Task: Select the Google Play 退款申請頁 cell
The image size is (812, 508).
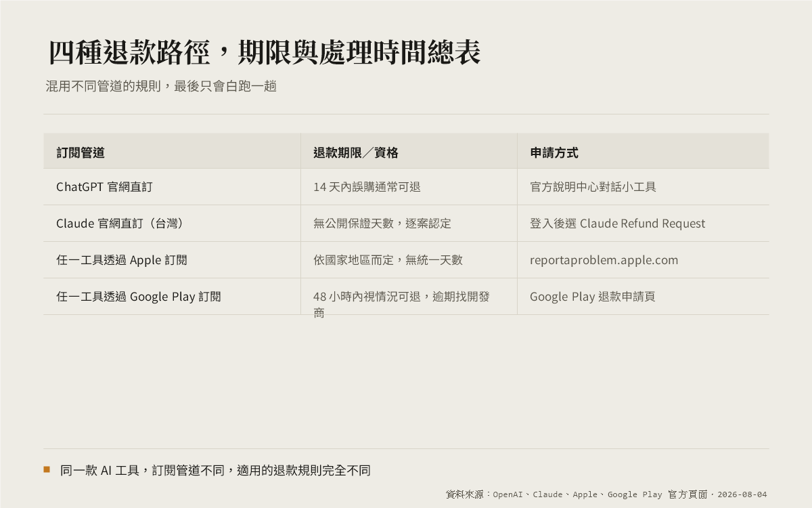Action: coord(643,297)
